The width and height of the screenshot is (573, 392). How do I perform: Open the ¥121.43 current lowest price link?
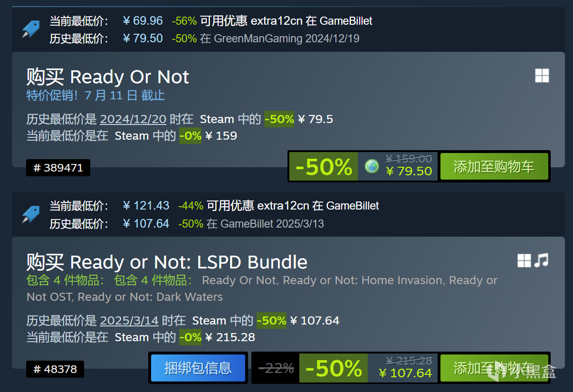pos(146,206)
